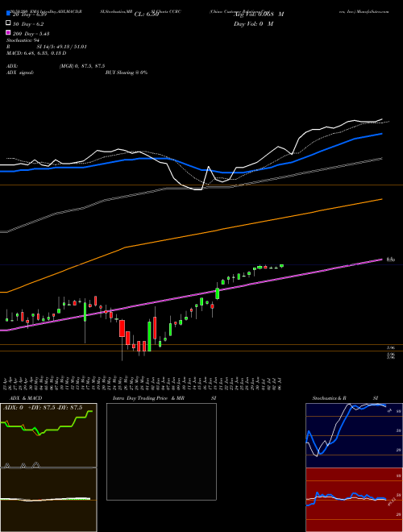Click the '(MGR) 0, 87.5, 87.5' ADX values

click(82, 66)
